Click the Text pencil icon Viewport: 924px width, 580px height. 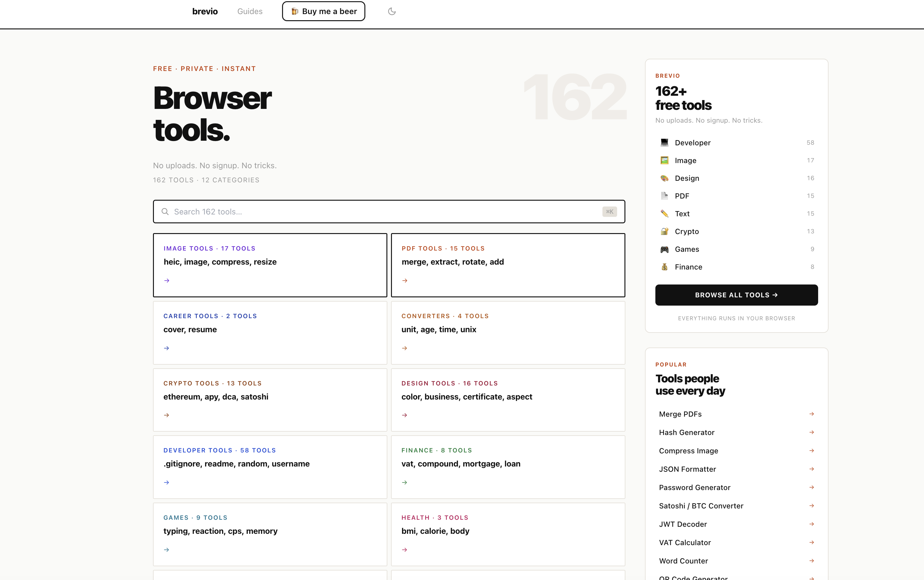[664, 214]
